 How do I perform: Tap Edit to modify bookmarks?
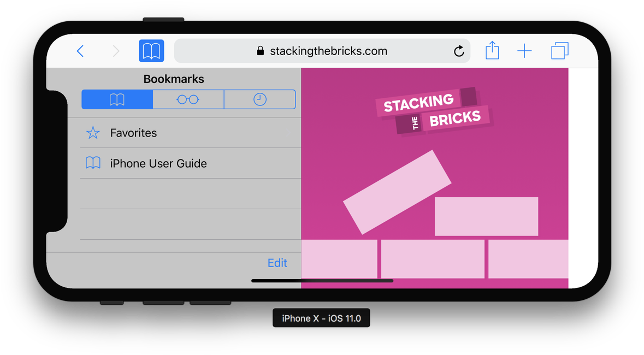click(277, 263)
